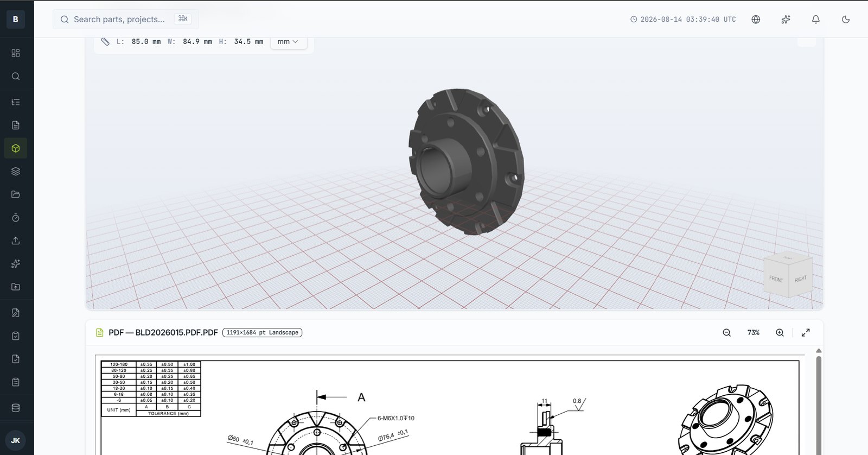The height and width of the screenshot is (455, 868).
Task: Click the ⌘K shortcut badge in search
Action: 183,19
